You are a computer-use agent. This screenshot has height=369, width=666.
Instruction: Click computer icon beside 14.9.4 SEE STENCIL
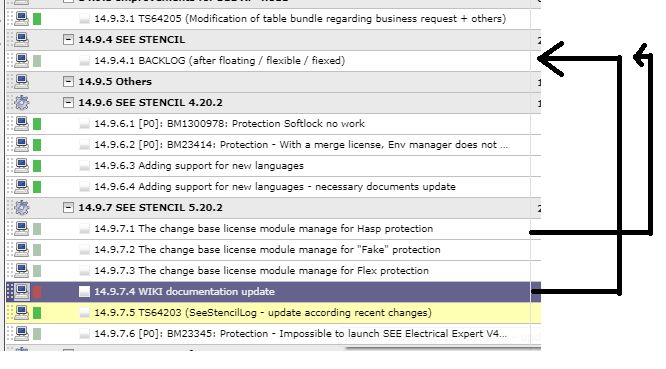[x=22, y=40]
